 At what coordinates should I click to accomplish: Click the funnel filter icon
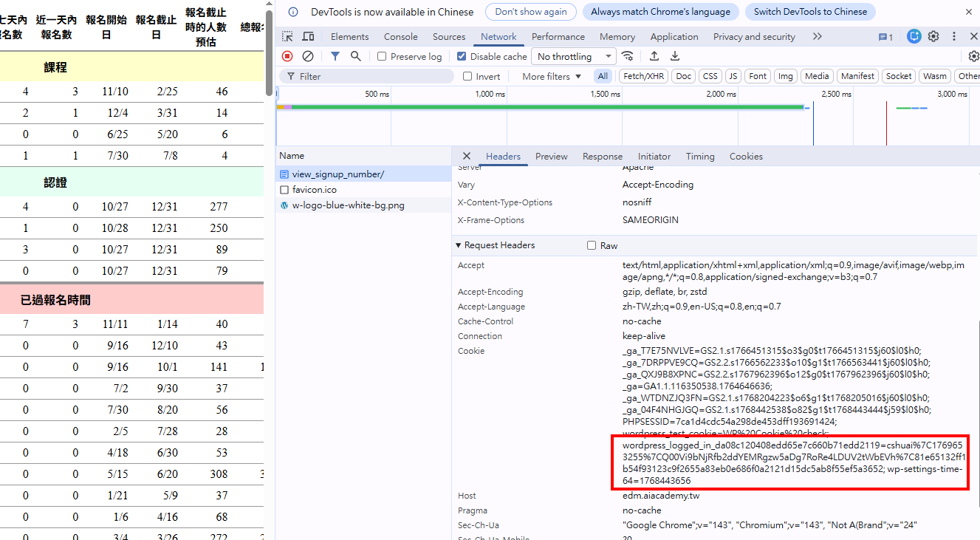(335, 56)
